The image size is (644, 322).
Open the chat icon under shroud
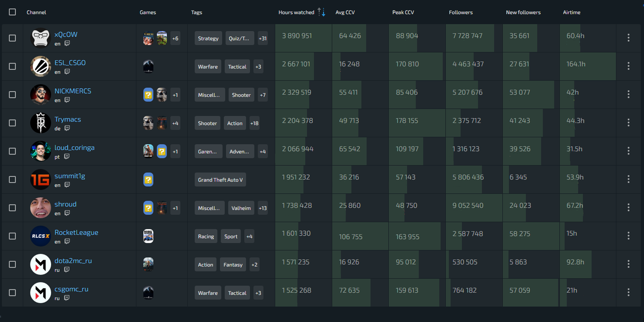[67, 213]
